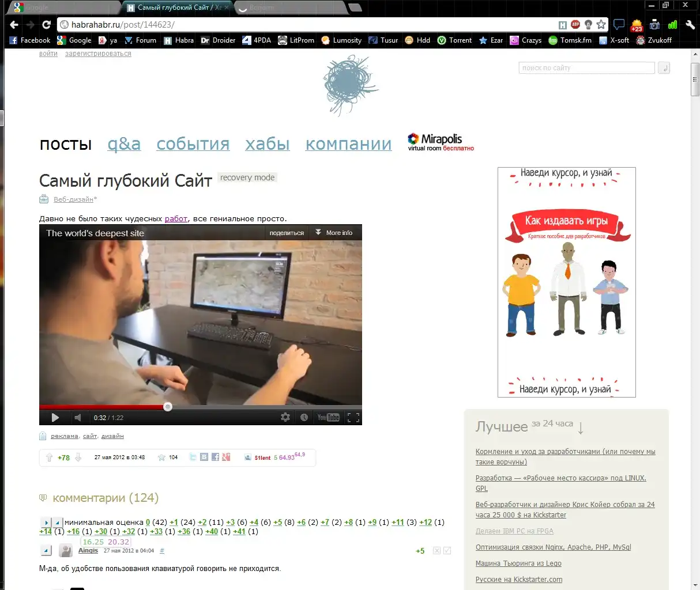Toggle the watch later clock button
Image resolution: width=700 pixels, height=590 pixels.
[304, 417]
